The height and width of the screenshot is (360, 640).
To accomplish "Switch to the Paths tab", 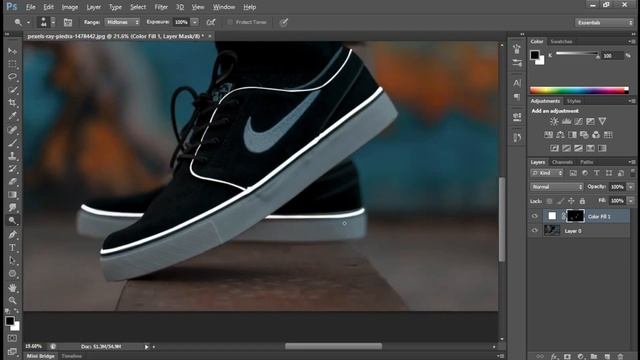I will tap(587, 162).
